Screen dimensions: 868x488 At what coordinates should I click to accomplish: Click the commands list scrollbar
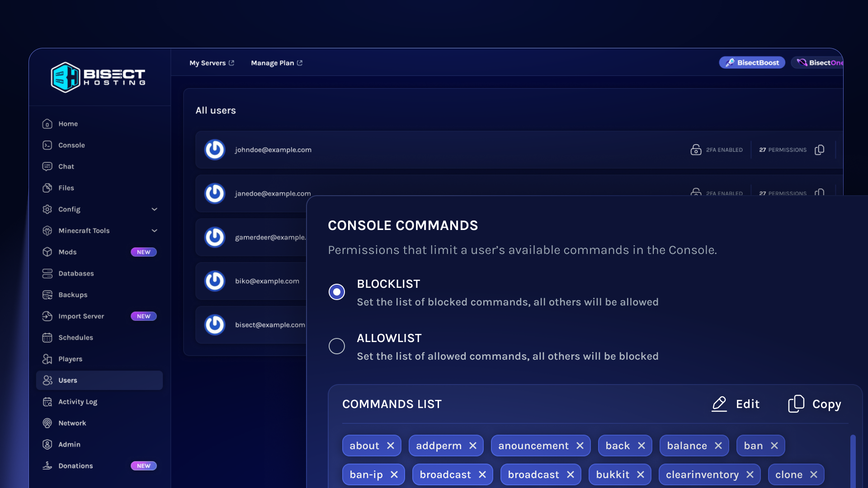(x=853, y=461)
